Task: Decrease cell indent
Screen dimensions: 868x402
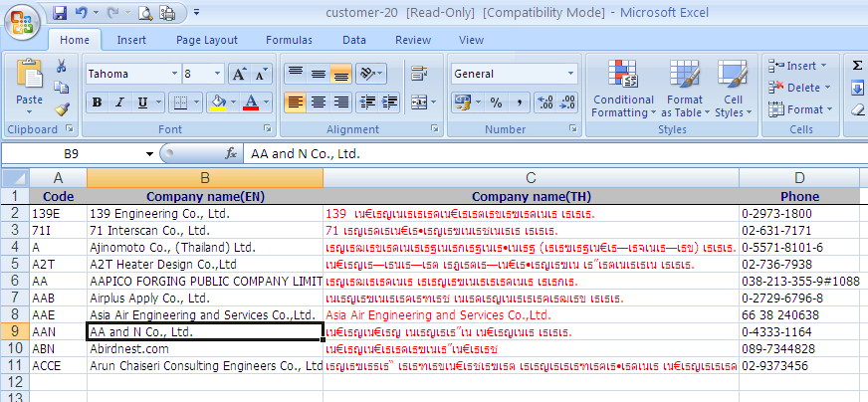Action: point(367,102)
